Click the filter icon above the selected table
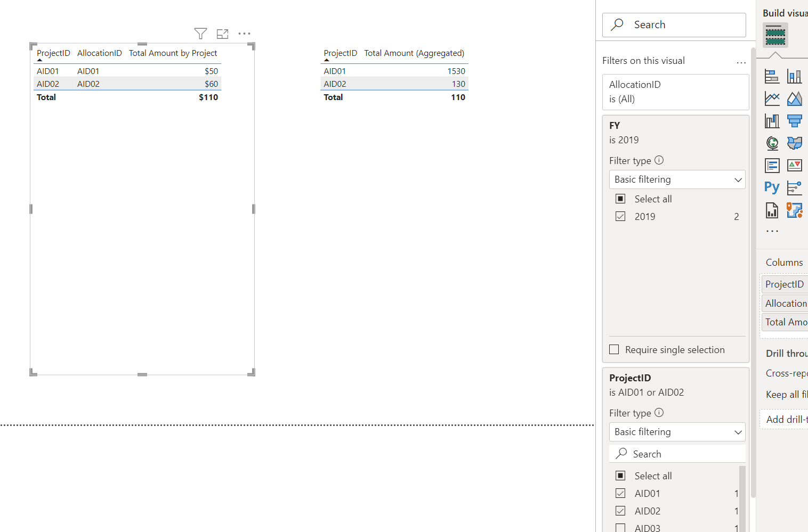Image resolution: width=808 pixels, height=532 pixels. [x=200, y=34]
